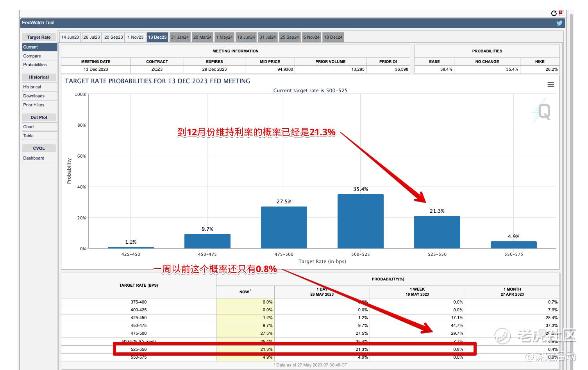Click the 375-400 target rate row label
This screenshot has width=588, height=370.
139,302
